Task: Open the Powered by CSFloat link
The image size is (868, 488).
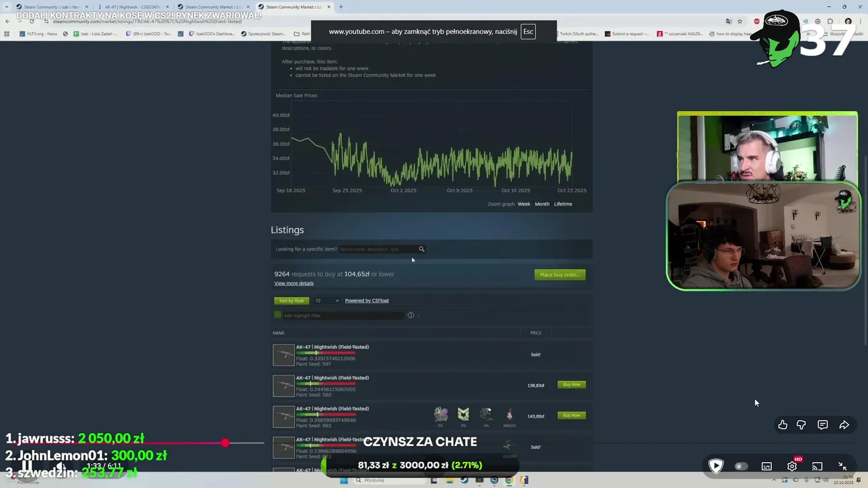Action: pos(367,300)
